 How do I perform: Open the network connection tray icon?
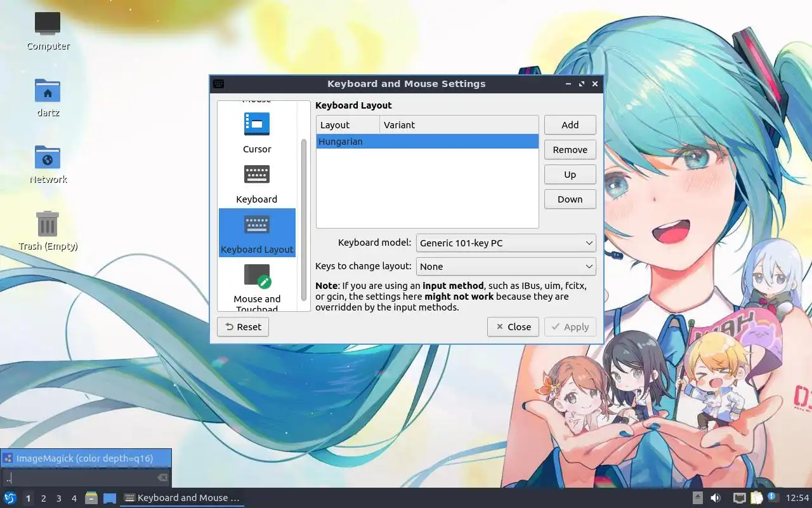coord(739,498)
